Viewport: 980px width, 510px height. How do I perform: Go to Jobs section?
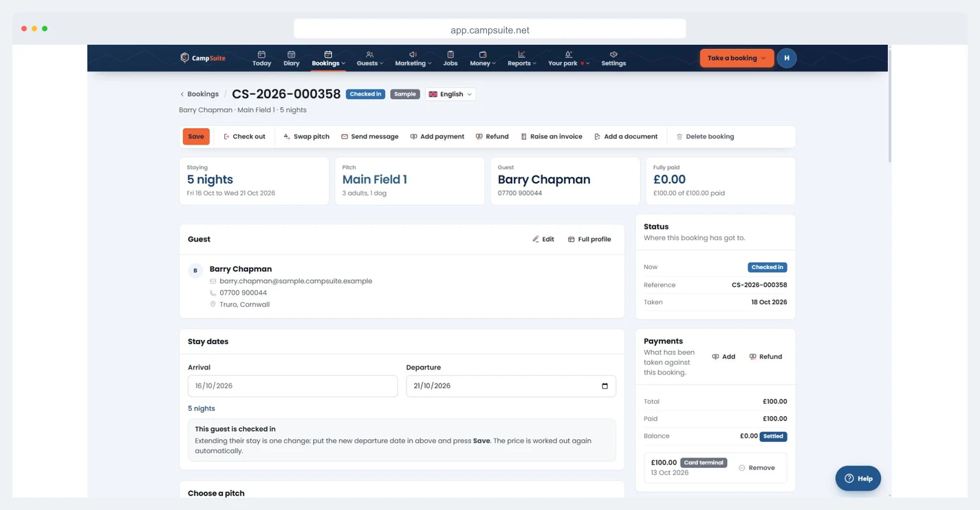[450, 59]
